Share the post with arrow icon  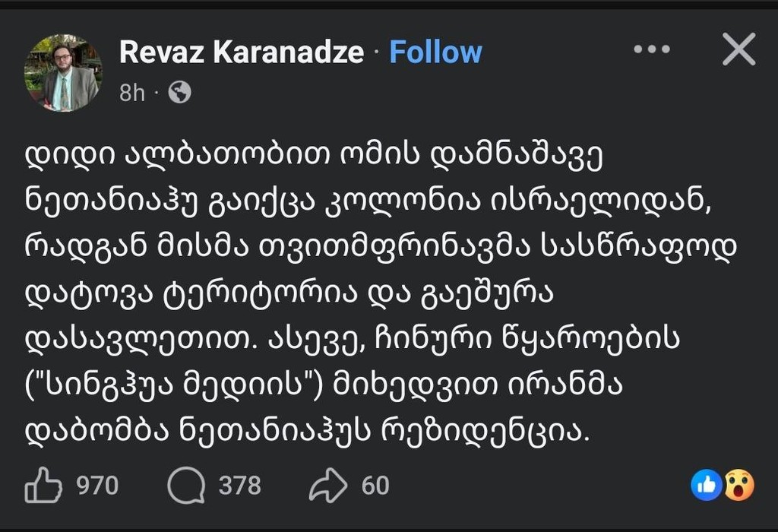[x=328, y=485]
